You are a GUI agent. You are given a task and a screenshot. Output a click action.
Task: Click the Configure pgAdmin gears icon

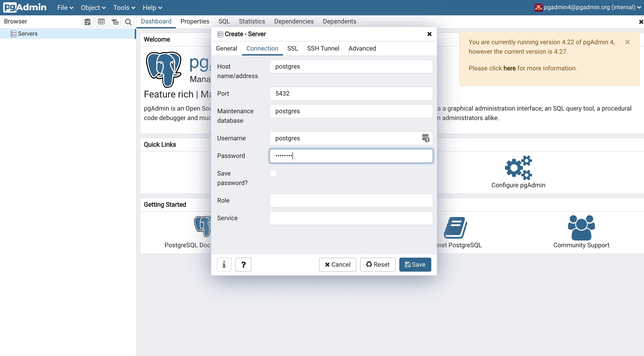[x=518, y=168]
